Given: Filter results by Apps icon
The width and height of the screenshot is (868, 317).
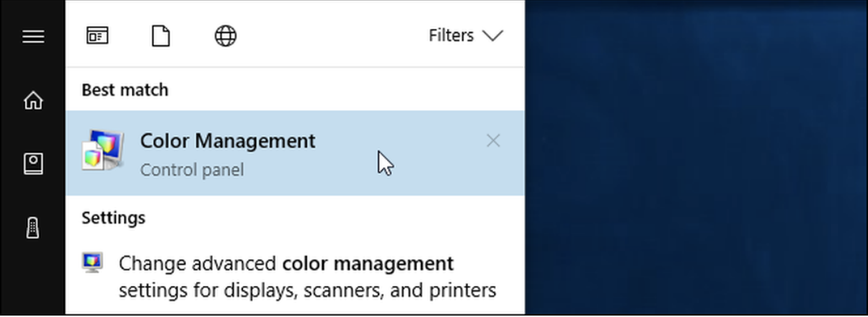Looking at the screenshot, I should (97, 35).
